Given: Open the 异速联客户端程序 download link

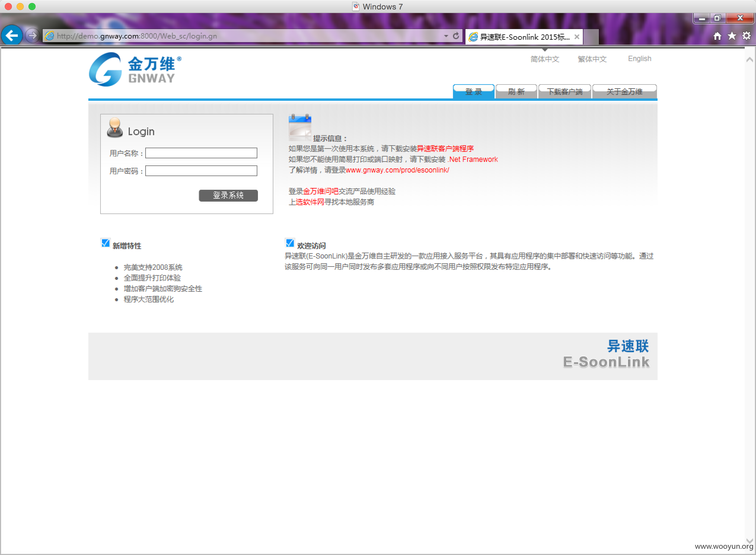Looking at the screenshot, I should click(445, 149).
